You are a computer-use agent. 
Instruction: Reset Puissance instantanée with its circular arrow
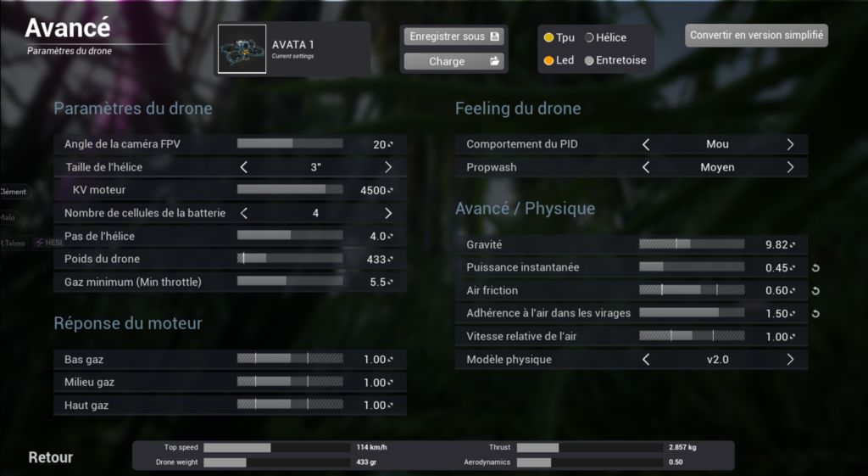point(815,268)
